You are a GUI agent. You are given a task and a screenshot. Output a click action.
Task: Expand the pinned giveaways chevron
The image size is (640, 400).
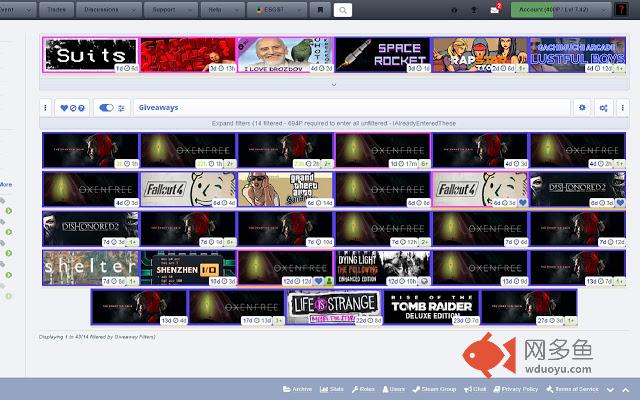334,84
